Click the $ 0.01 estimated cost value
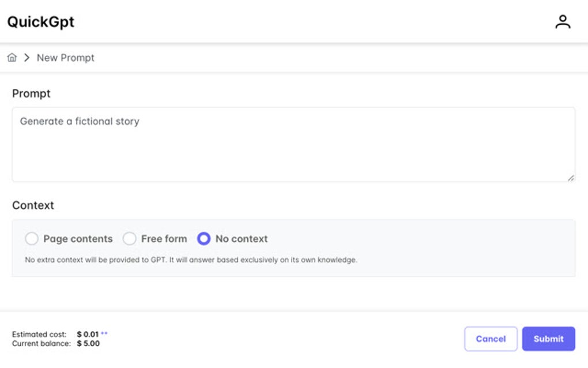Image resolution: width=588 pixels, height=368 pixels. click(x=88, y=334)
